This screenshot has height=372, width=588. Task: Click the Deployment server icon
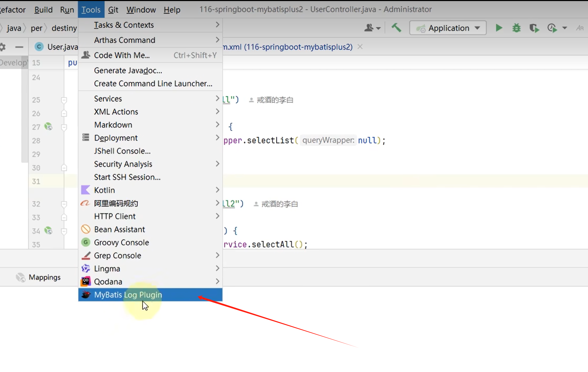85,137
